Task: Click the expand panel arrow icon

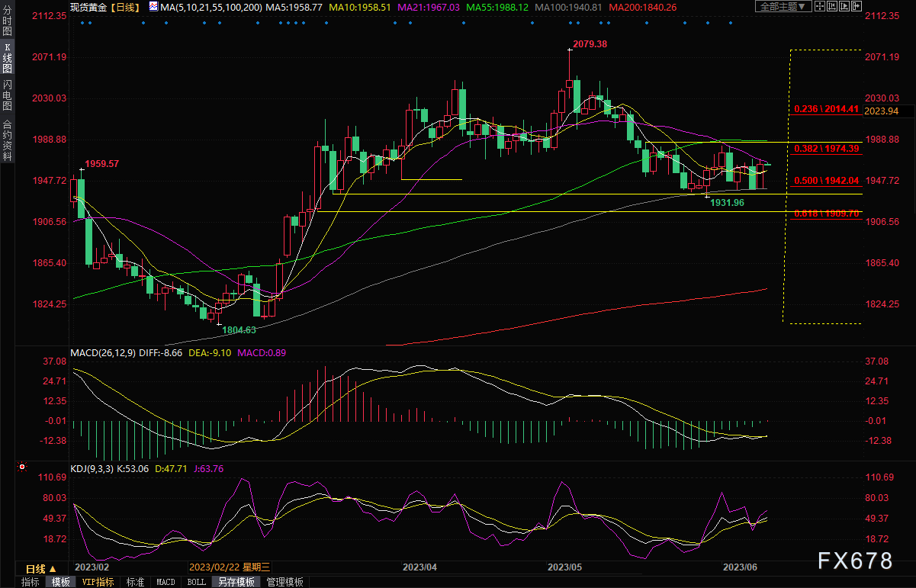Action: [x=857, y=7]
